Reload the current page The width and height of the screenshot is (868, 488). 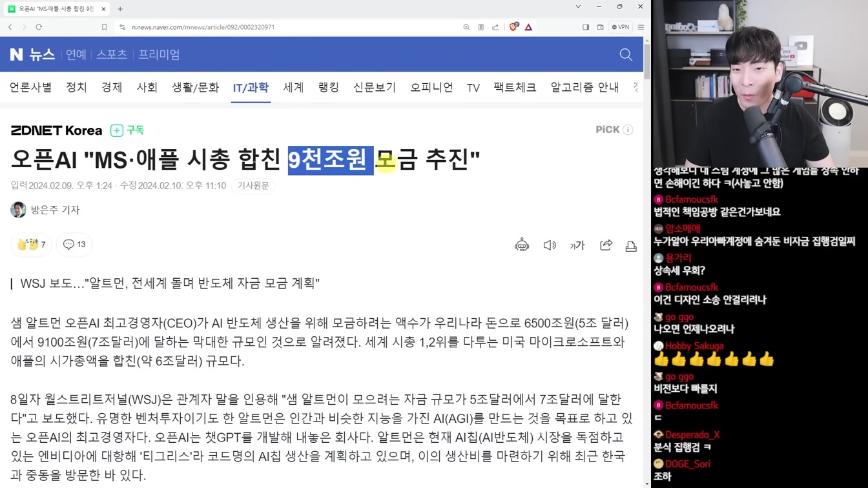point(39,27)
